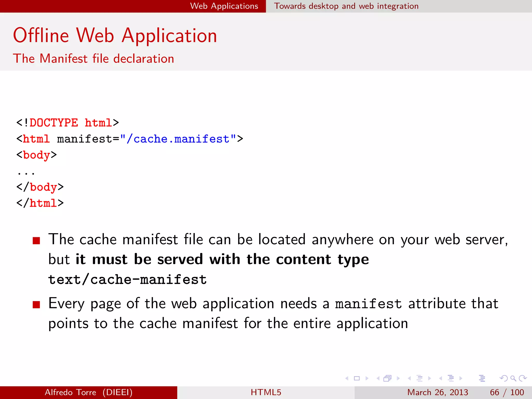Viewport: 532px width, 399px height.
Task: Click the subsection navigation lines icon
Action: 420,378
